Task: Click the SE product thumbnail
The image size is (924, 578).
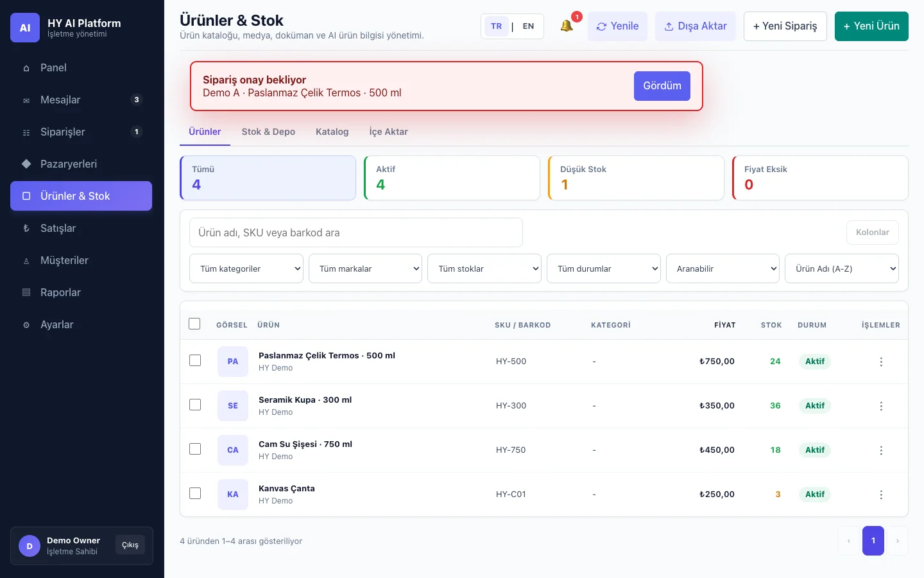Action: (x=233, y=406)
